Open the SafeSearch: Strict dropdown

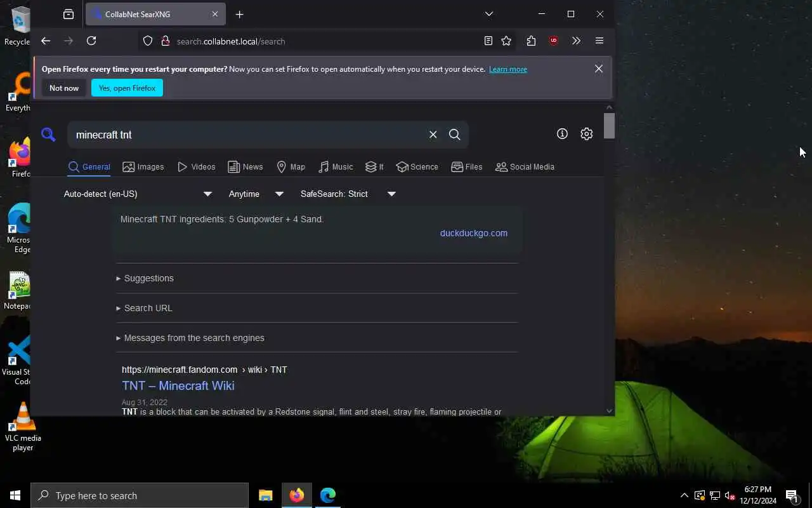pyautogui.click(x=348, y=194)
